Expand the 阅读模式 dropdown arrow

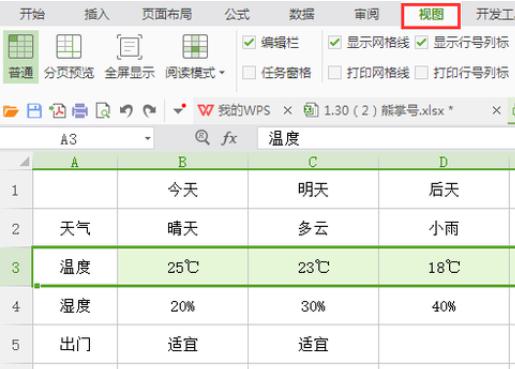pyautogui.click(x=222, y=72)
